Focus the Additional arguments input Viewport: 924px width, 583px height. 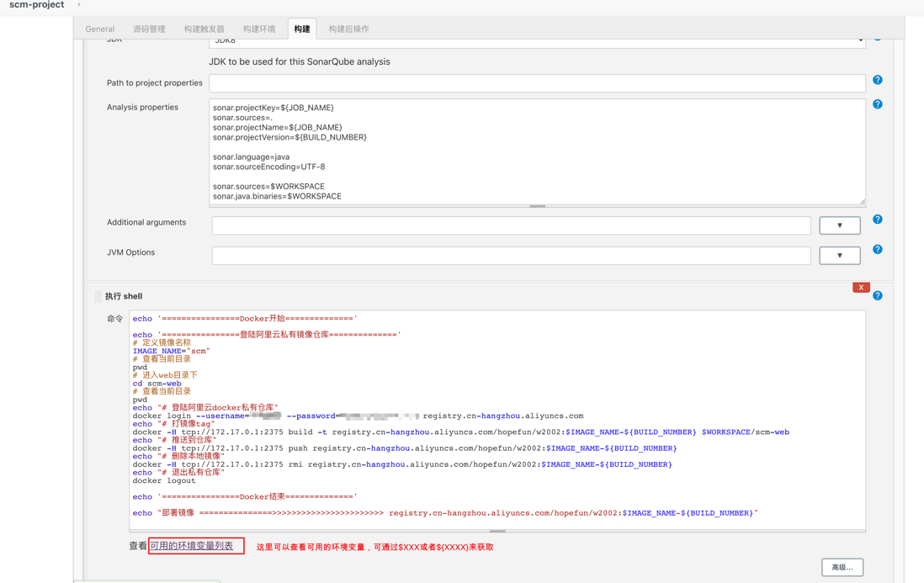pos(511,225)
